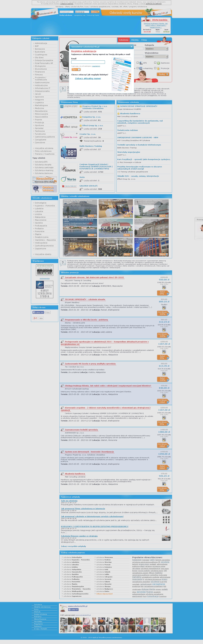Open the KOMPETEA company logo
The height and width of the screenshot is (644, 203).
point(69,117)
